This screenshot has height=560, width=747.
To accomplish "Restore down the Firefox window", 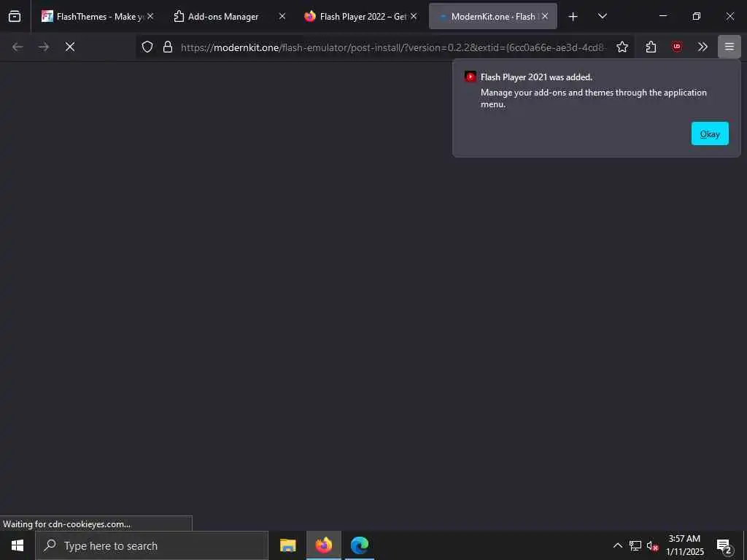I will (697, 16).
